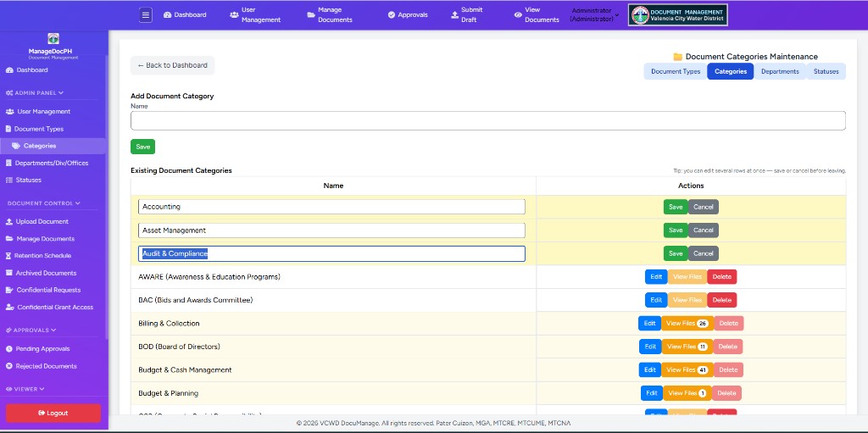The width and height of the screenshot is (868, 433).
Task: Save the Asset Management row
Action: click(x=676, y=230)
